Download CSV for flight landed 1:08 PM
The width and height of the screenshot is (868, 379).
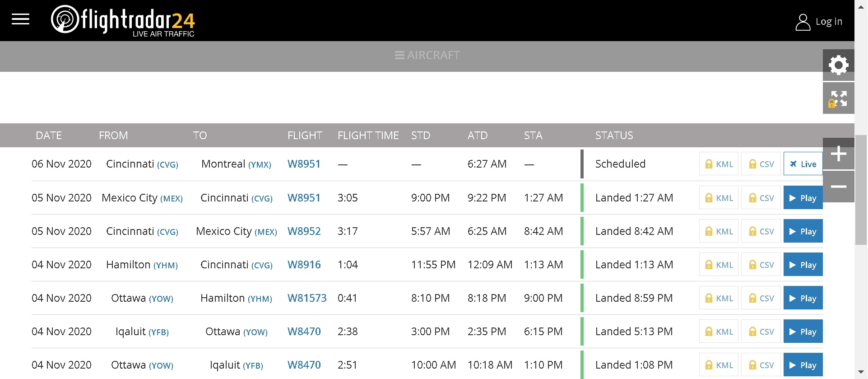pyautogui.click(x=761, y=365)
